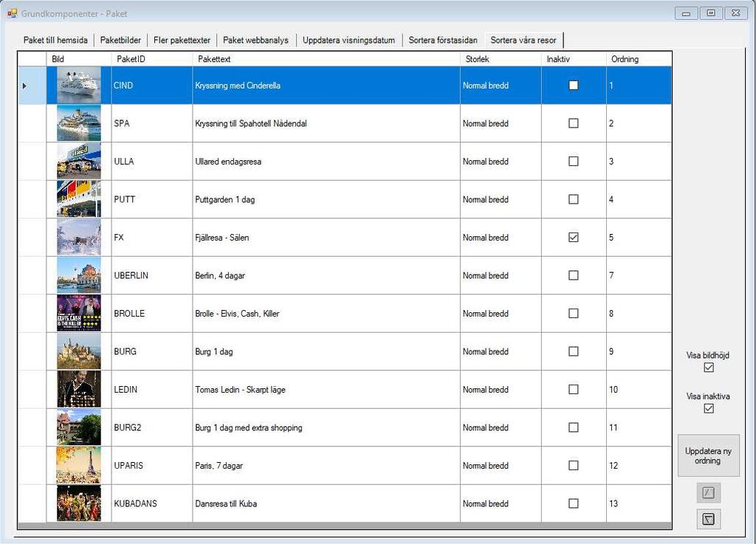Select the Uppdatera visningsdatum tab
The width and height of the screenshot is (756, 544).
coord(348,40)
